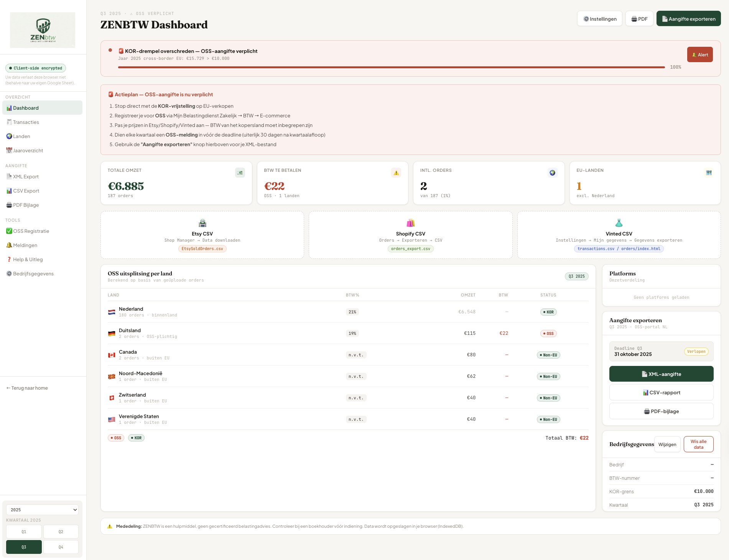
Task: Open PDF Bijlage via the printer icon
Action: coord(8,205)
